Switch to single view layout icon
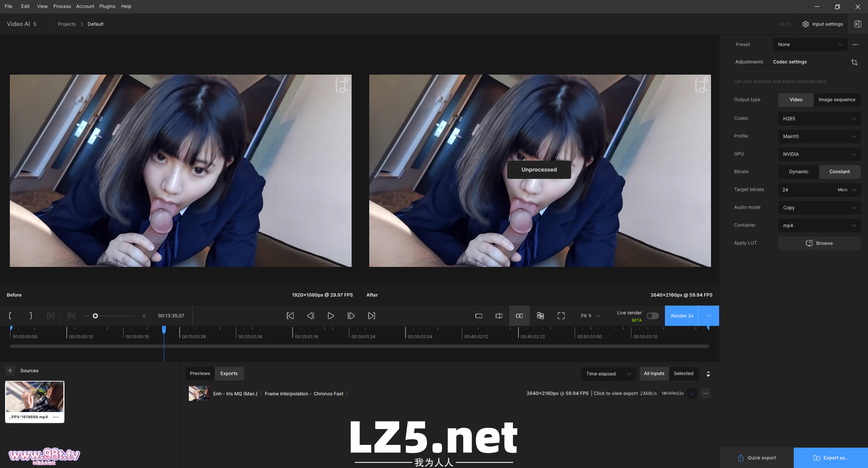This screenshot has width=868, height=468. pos(478,316)
